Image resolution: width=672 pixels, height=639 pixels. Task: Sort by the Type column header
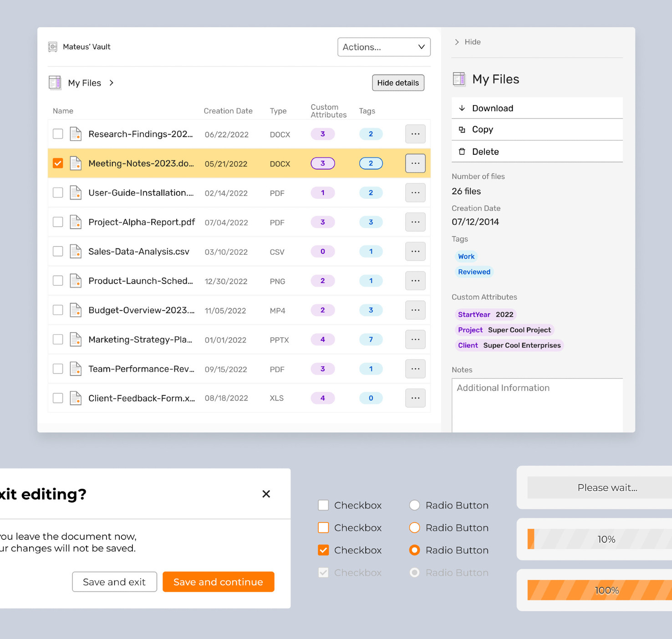[x=278, y=111]
